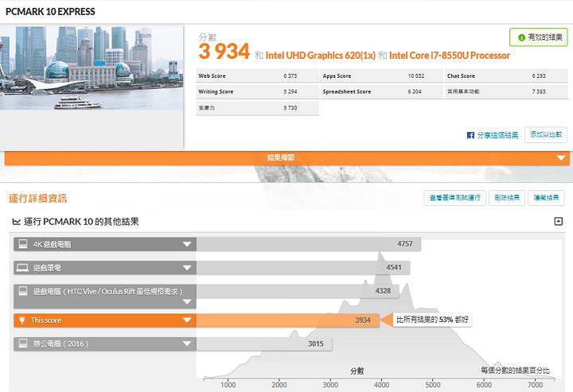Viewport: 573px width, 392px height.
Task: Expand the 辦公電腦 (2016) dropdown arrow
Action: pos(187,343)
